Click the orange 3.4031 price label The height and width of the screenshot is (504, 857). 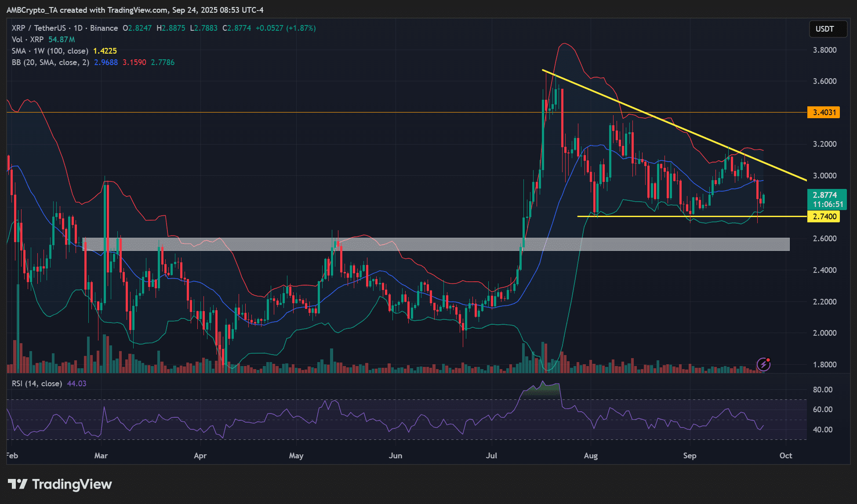pos(824,112)
